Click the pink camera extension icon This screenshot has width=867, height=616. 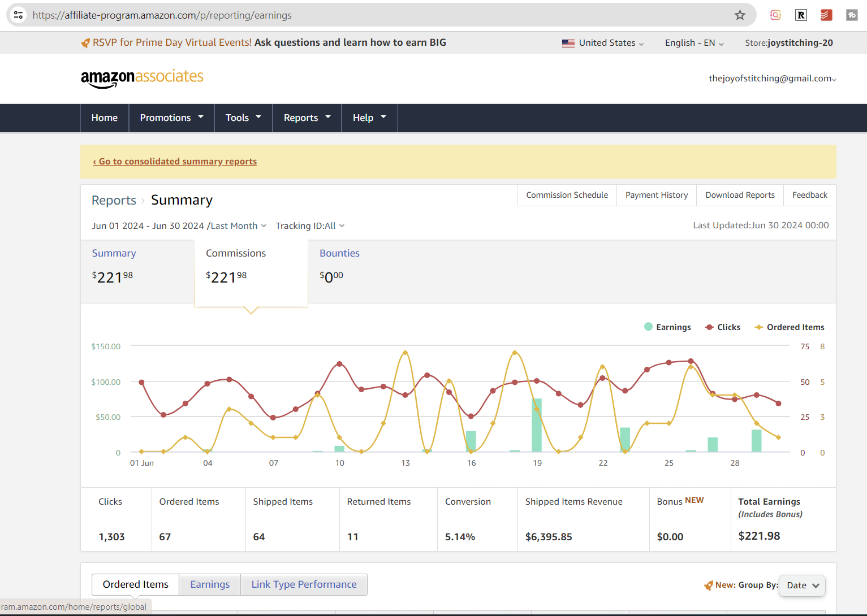775,15
